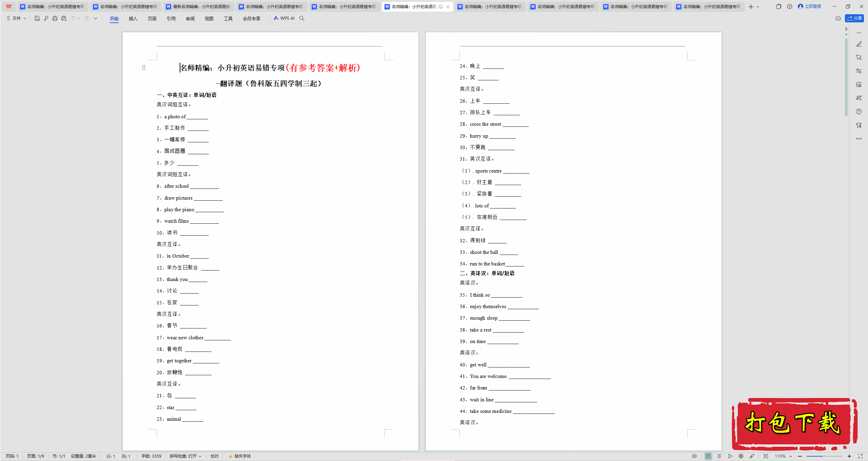Select the 会员专享 ribbon tab

click(252, 19)
